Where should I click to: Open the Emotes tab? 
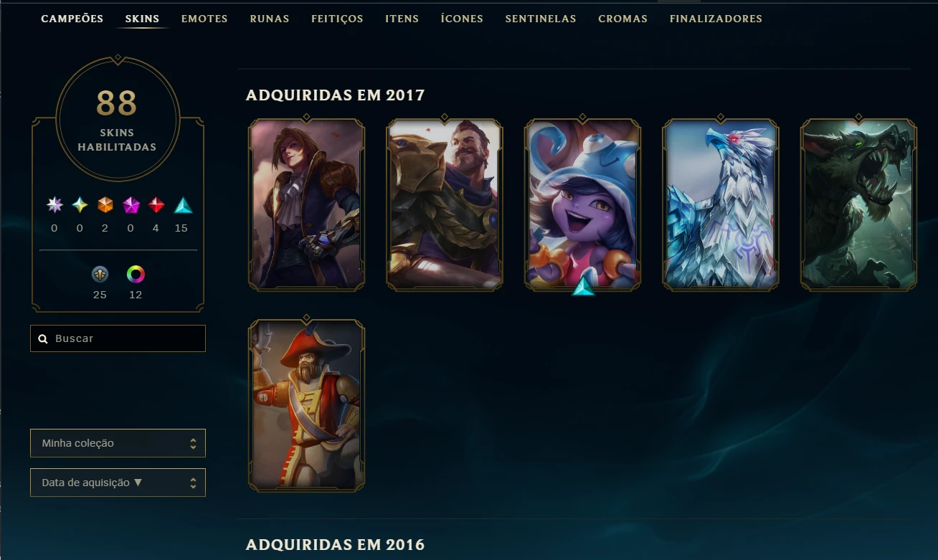204,19
